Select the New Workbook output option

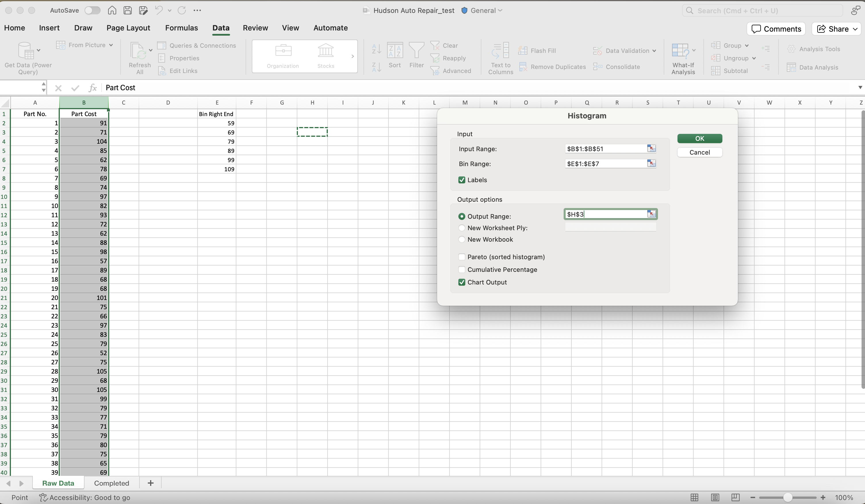point(462,239)
